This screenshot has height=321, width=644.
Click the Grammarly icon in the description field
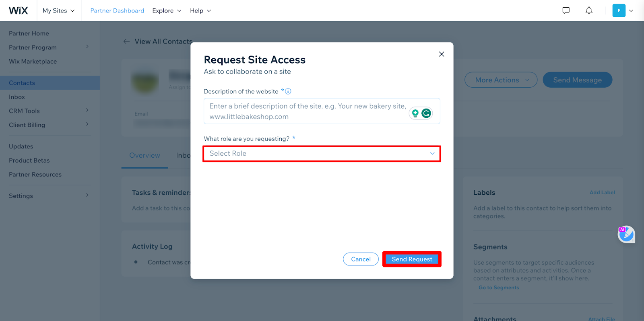point(426,113)
